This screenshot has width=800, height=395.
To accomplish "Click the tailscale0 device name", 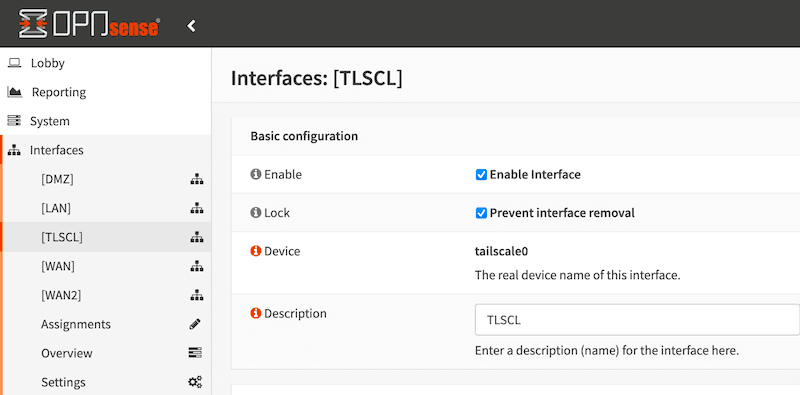I will (x=501, y=252).
